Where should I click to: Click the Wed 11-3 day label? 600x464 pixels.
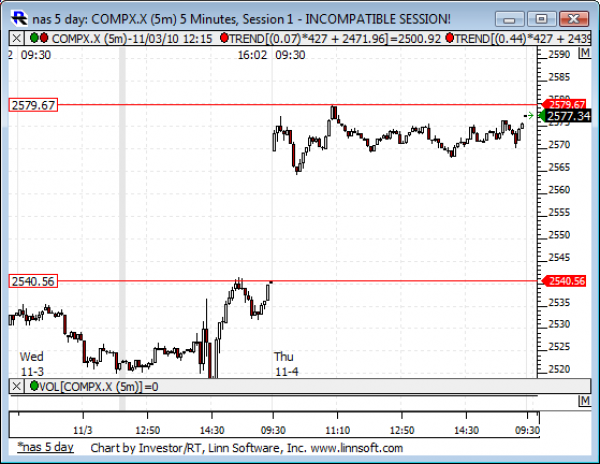[x=32, y=364]
